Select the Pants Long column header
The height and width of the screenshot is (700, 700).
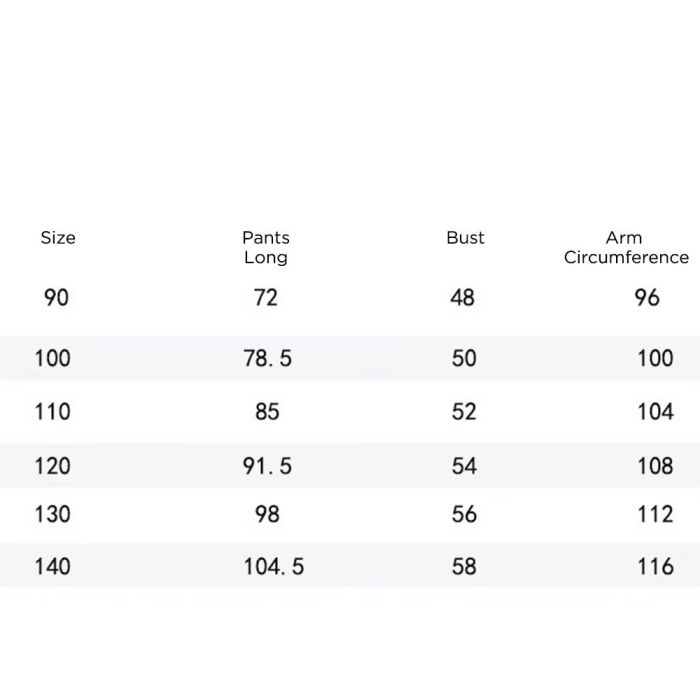[x=266, y=247]
